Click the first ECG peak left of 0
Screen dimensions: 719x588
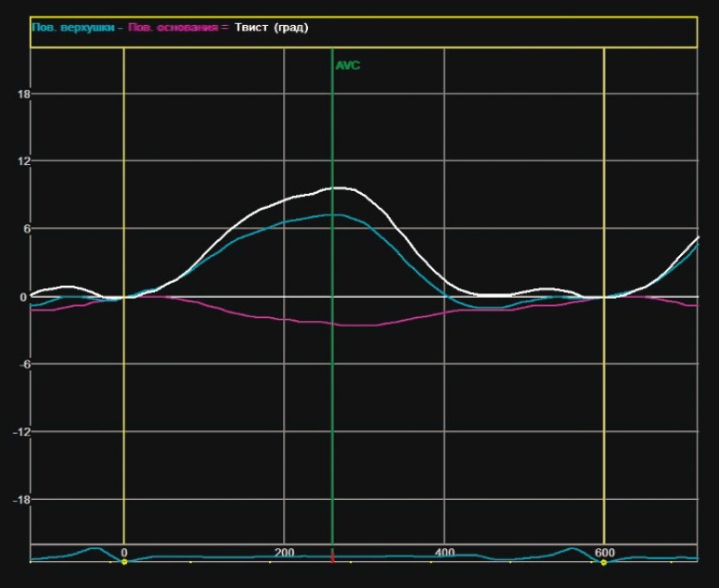(x=96, y=548)
